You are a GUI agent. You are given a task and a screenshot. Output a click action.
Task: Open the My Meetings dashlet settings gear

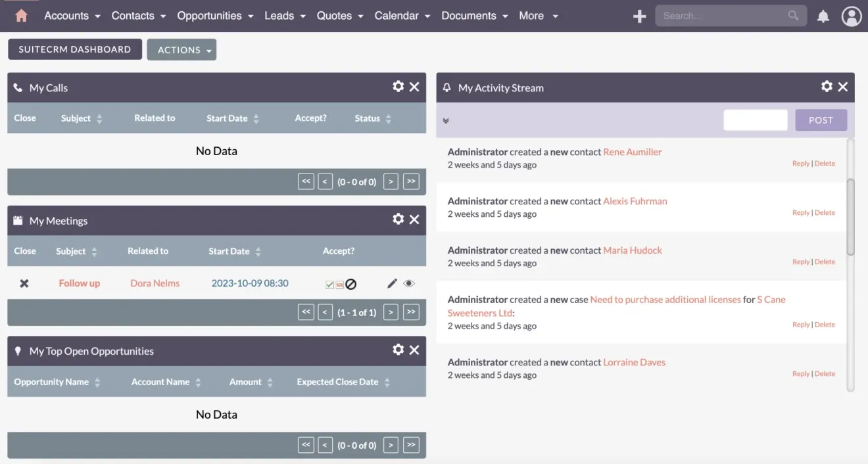pyautogui.click(x=398, y=220)
